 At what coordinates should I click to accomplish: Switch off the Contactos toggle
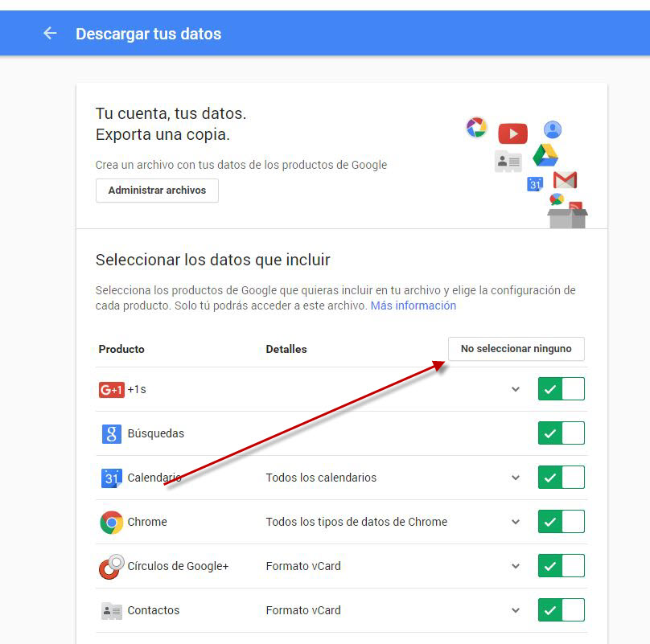point(562,610)
